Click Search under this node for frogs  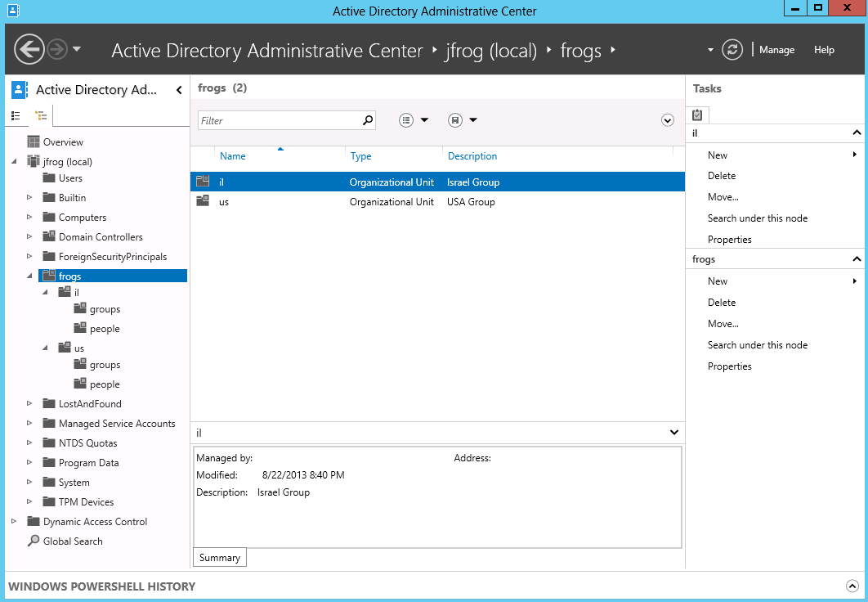(x=758, y=345)
